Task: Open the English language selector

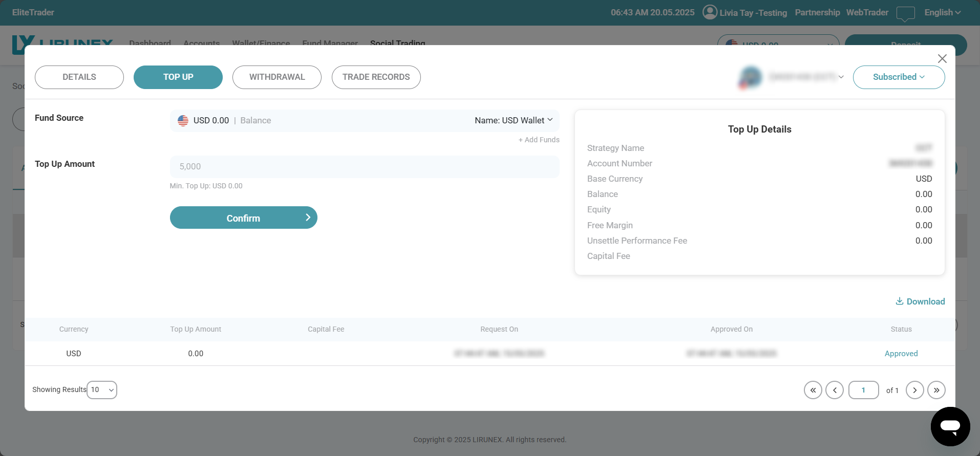Action: tap(942, 12)
